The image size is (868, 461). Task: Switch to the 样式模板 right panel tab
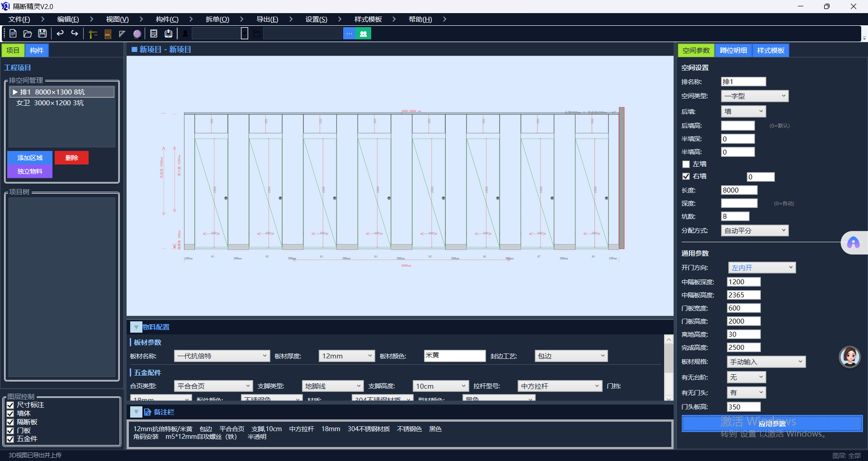[771, 50]
